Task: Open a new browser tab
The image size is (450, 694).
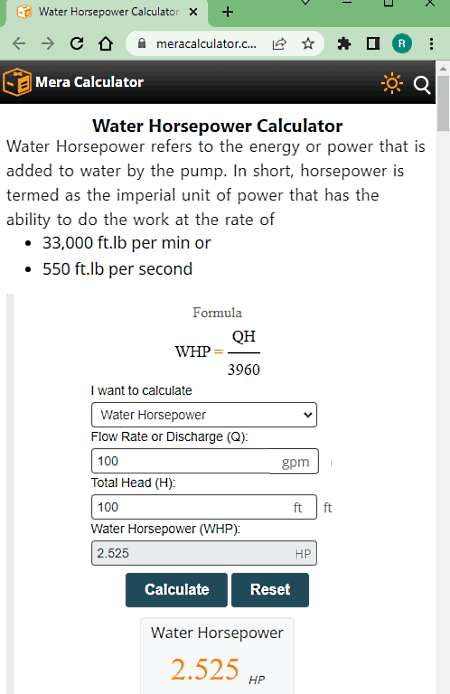Action: tap(227, 12)
